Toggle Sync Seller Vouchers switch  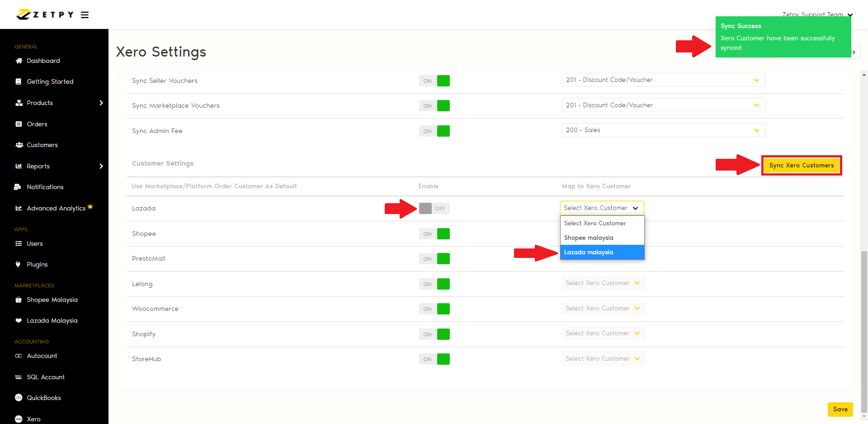[434, 81]
